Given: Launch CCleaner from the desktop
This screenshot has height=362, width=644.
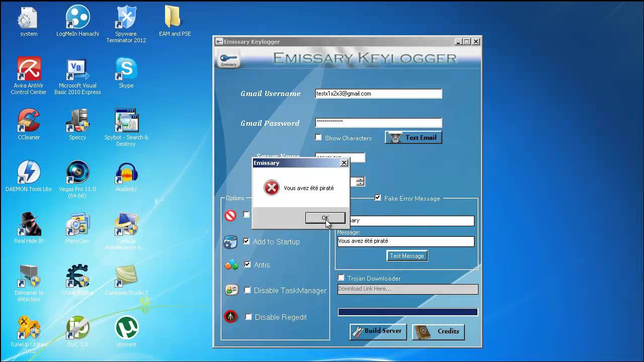Looking at the screenshot, I should pos(29,125).
